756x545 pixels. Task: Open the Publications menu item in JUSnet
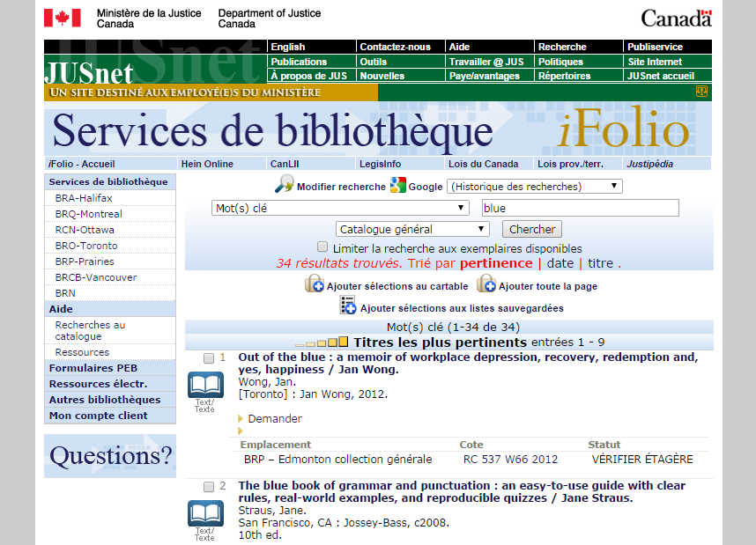299,62
